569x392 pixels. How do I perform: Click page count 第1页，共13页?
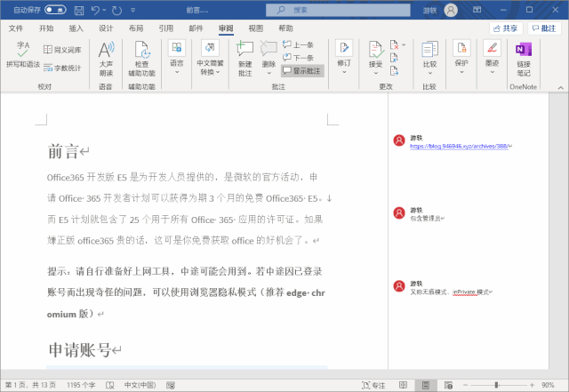[x=30, y=385]
